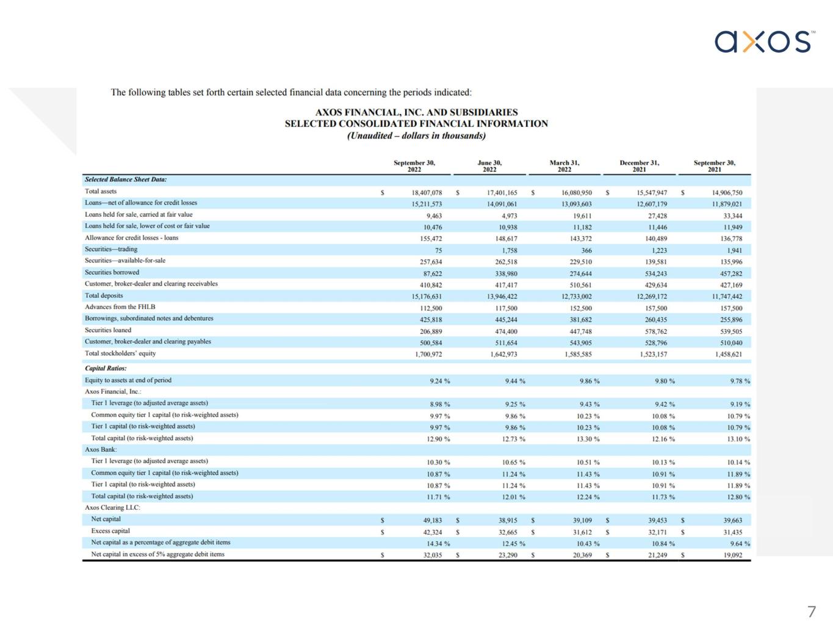Select the 'March 31, 2022' column header
This screenshot has height=644, width=833.
pos(564,166)
